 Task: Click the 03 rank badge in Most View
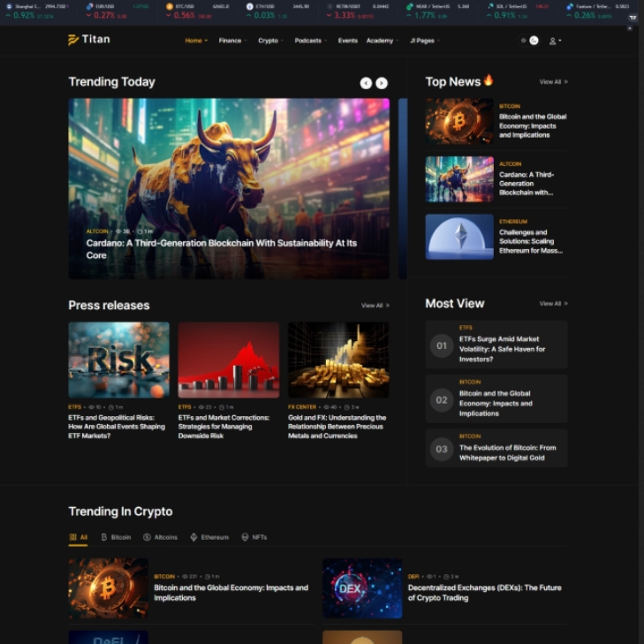pyautogui.click(x=442, y=449)
